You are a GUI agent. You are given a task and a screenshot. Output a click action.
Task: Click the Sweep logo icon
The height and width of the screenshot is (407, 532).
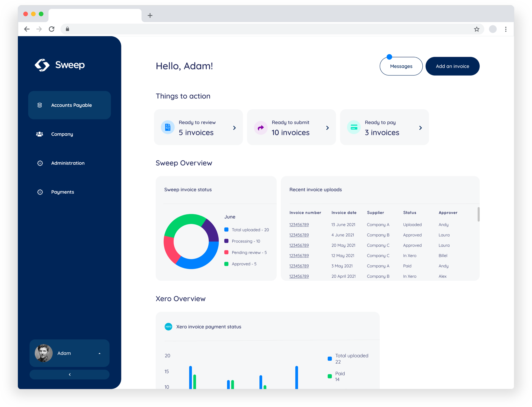[42, 65]
